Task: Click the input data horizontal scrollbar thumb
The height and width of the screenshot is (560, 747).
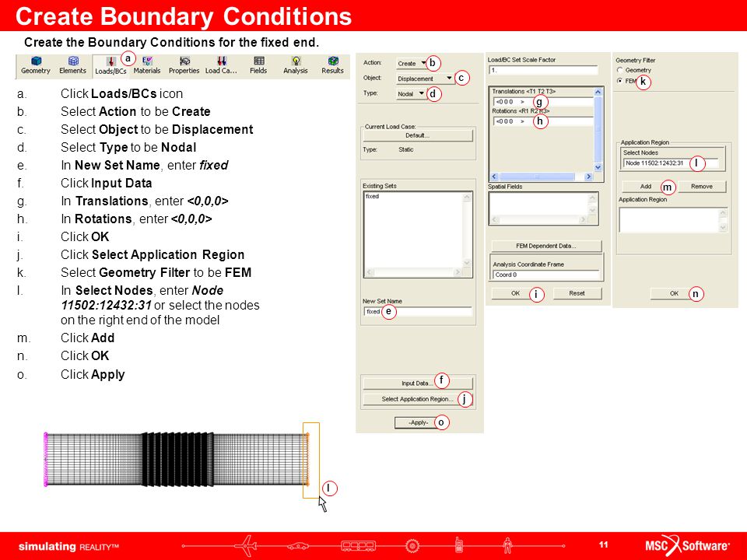Action: pyautogui.click(x=538, y=177)
